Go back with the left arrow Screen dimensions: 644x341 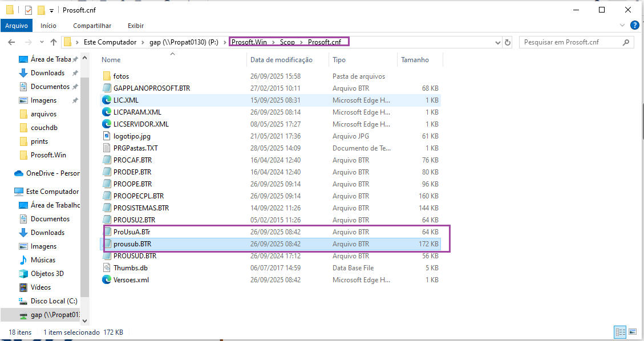point(11,42)
